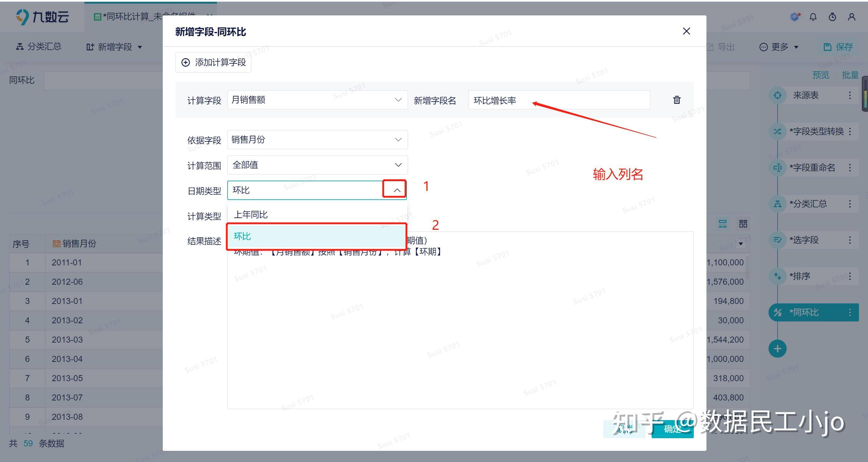The height and width of the screenshot is (462, 868).
Task: Switch to grid view icon
Action: pyautogui.click(x=743, y=223)
